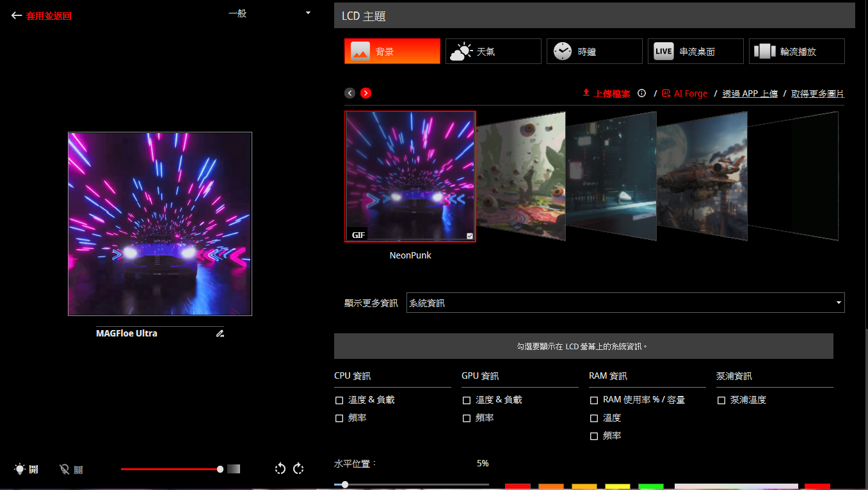The height and width of the screenshot is (490, 868).
Task: Click the back arrow beside 套用並返回
Action: click(17, 15)
